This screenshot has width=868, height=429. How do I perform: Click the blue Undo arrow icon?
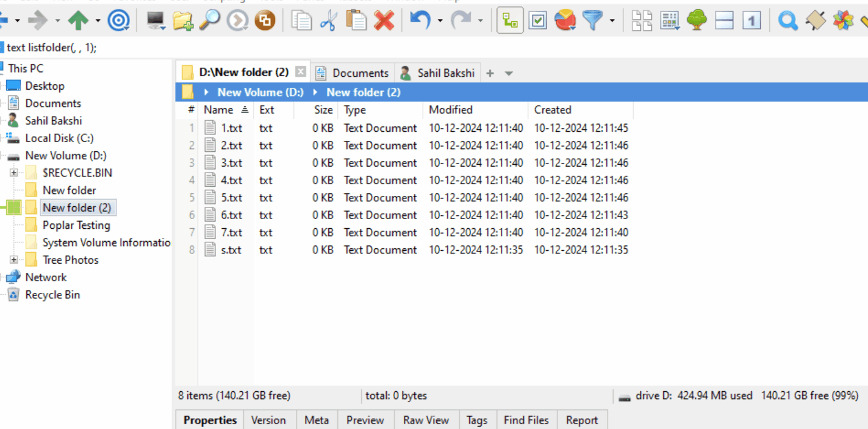(x=420, y=21)
